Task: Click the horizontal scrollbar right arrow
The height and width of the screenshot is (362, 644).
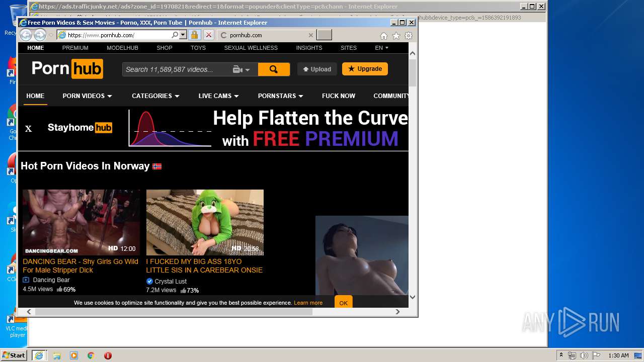Action: click(397, 312)
